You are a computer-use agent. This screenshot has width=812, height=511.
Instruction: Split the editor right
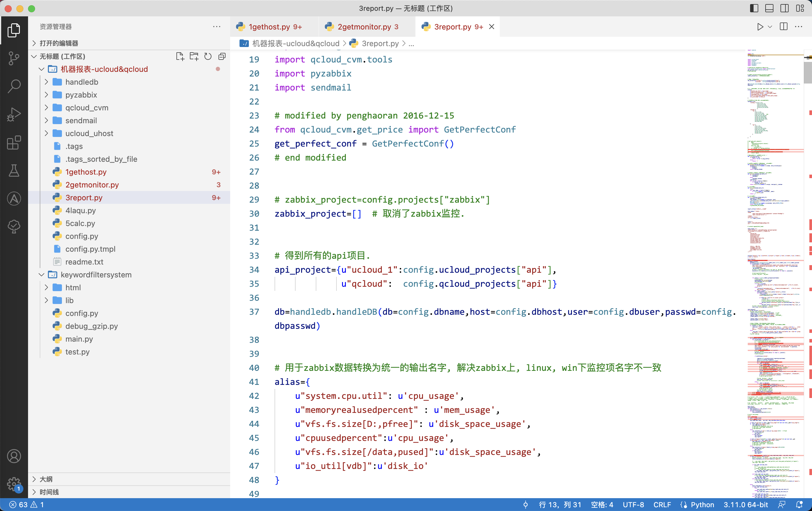tap(784, 27)
